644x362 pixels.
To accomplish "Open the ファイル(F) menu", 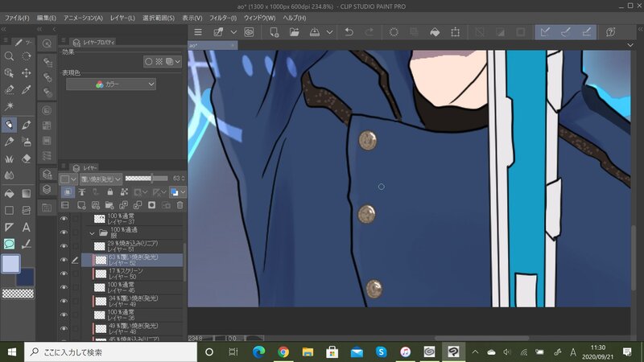I will click(x=17, y=18).
